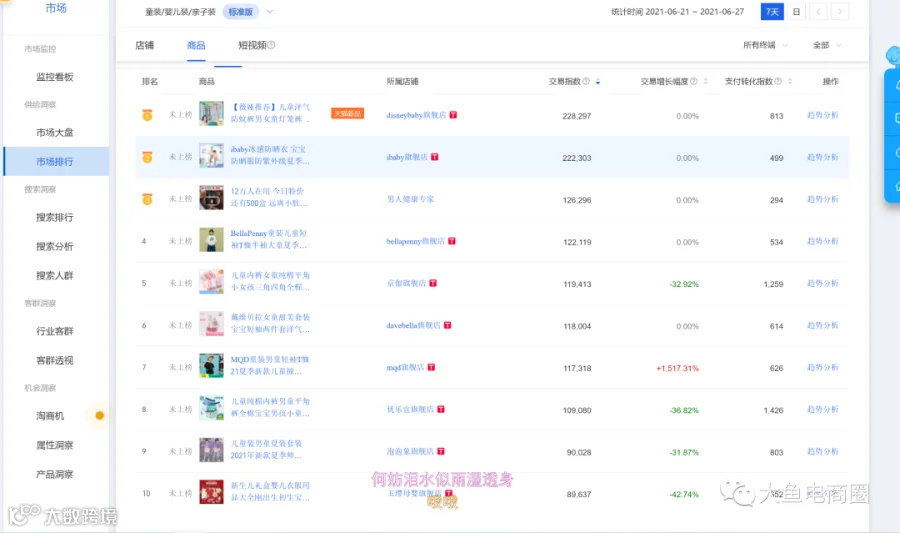
Task: Click gold medal icon of first ranked product
Action: click(148, 115)
